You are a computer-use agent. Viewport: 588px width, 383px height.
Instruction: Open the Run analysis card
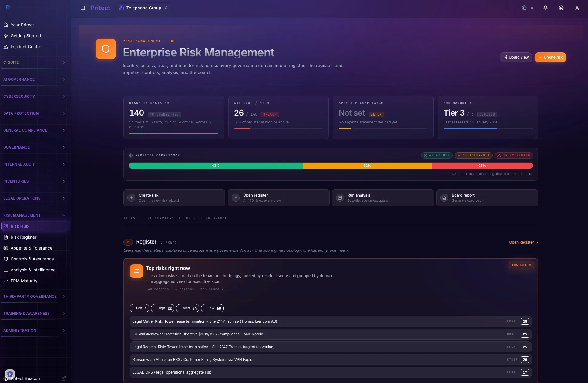coord(383,198)
